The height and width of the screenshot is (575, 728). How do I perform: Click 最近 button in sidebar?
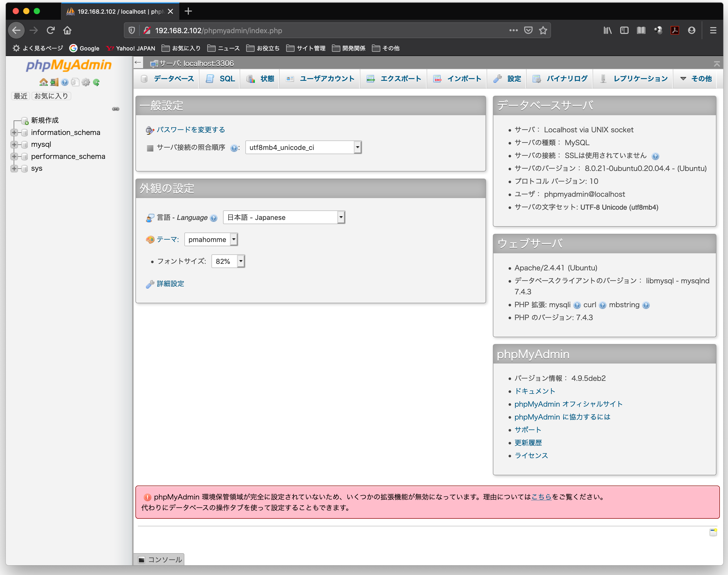point(20,96)
